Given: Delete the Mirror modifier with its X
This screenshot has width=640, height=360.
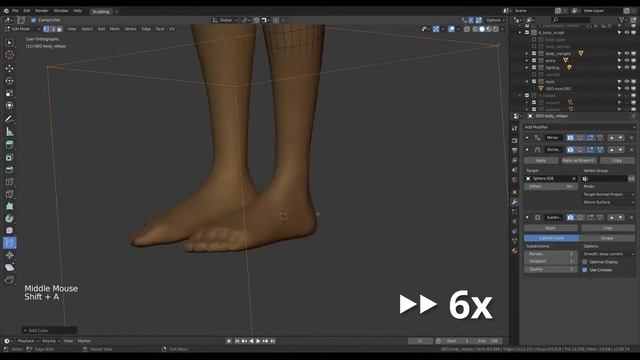Looking at the screenshot, I should tap(631, 138).
